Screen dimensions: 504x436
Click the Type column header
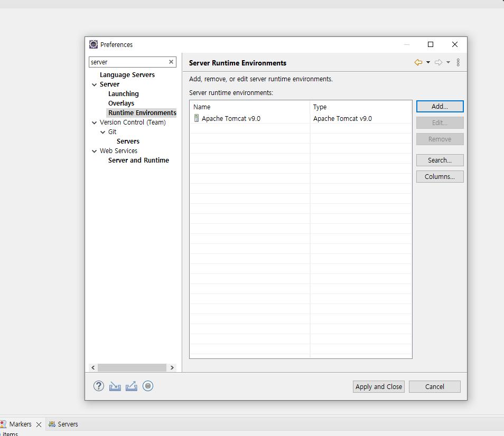pyautogui.click(x=361, y=107)
